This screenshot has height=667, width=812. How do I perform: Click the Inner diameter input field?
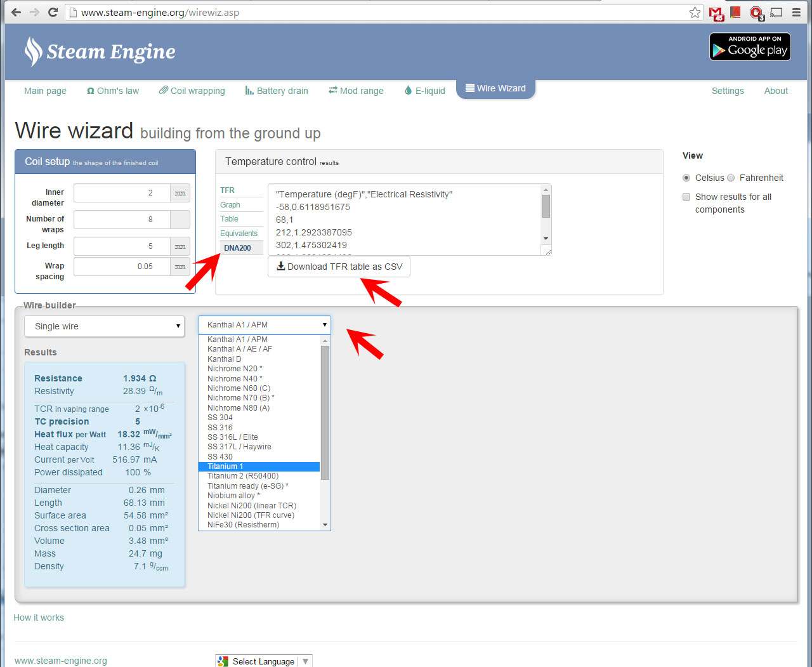click(122, 193)
